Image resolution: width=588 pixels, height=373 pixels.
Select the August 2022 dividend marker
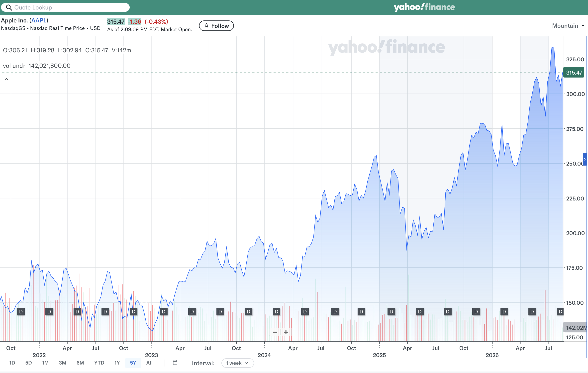point(105,311)
